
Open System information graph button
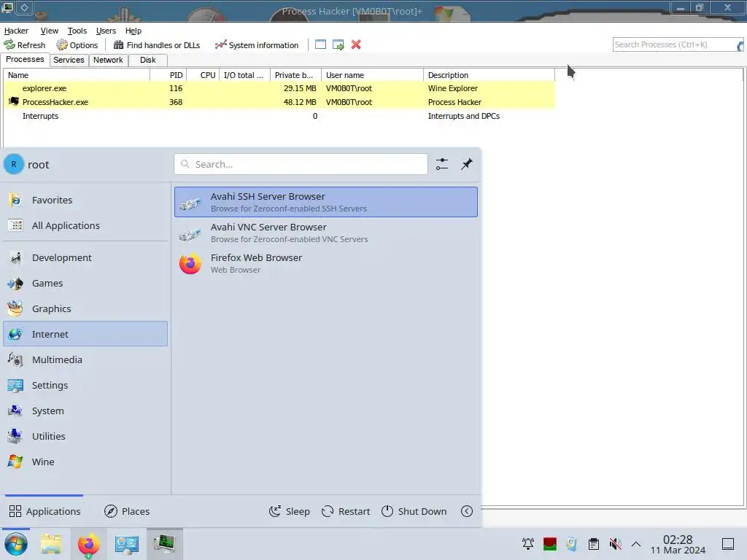[x=257, y=44]
